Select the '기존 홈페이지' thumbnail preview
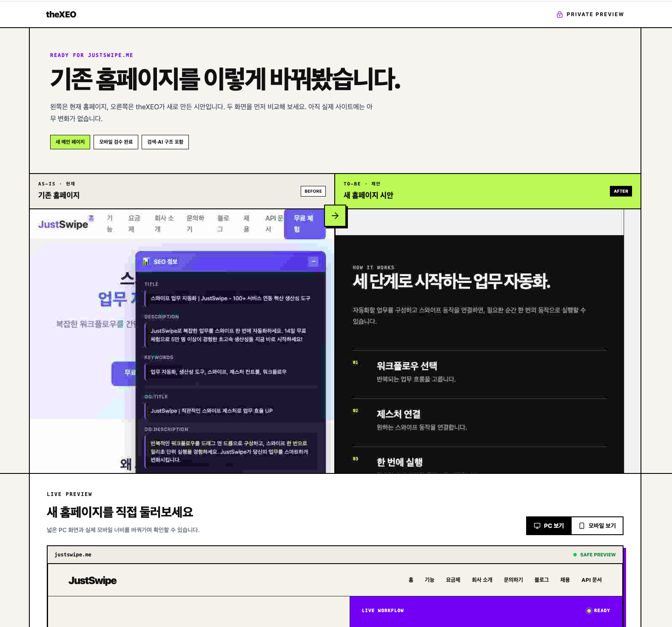The height and width of the screenshot is (627, 672). [182, 341]
